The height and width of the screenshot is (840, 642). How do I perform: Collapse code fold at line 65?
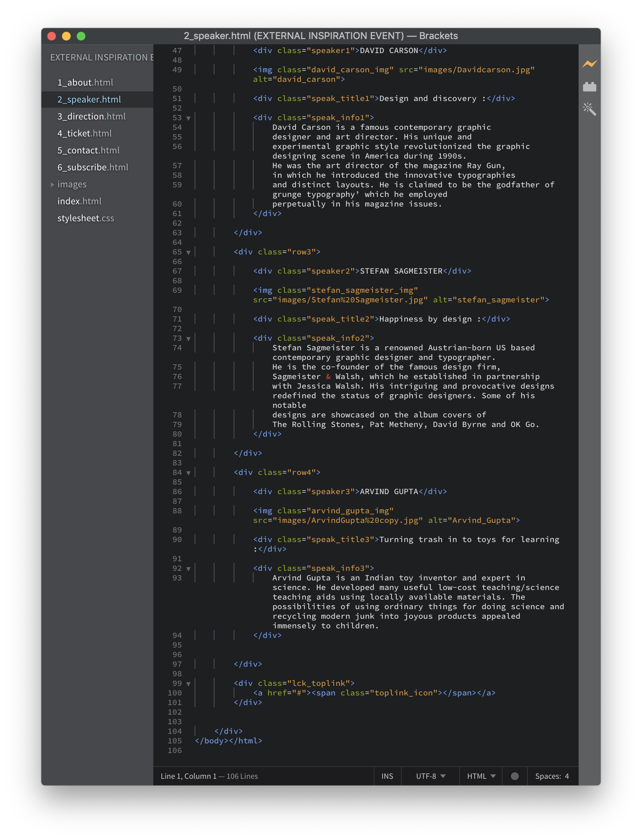(188, 252)
